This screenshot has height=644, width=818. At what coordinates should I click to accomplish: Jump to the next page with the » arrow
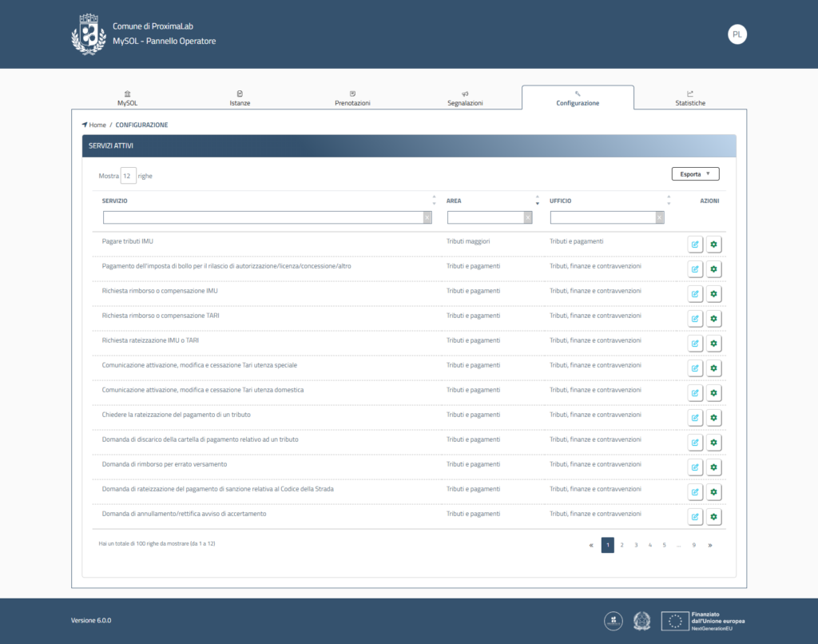(x=709, y=545)
